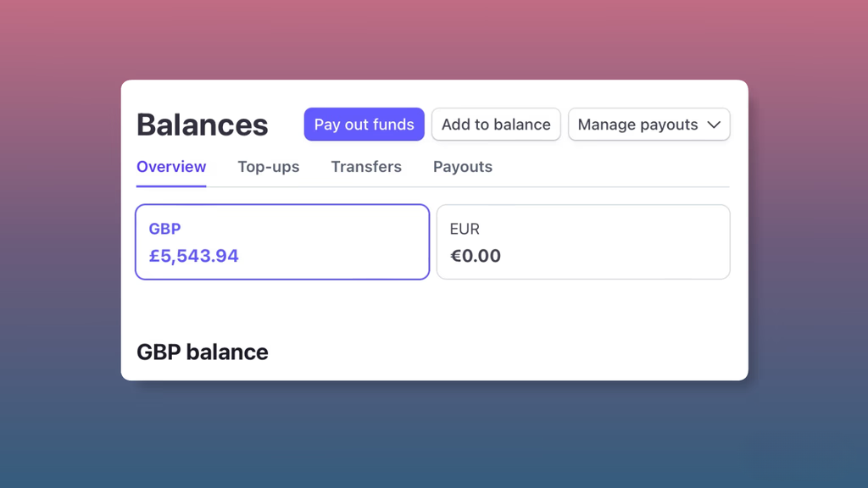Click the Pay out funds button
The width and height of the screenshot is (868, 488).
pyautogui.click(x=364, y=125)
